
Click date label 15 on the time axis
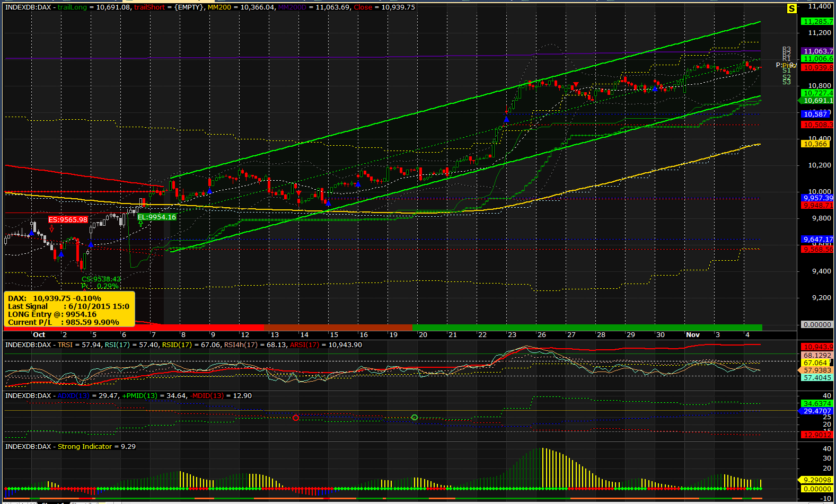[334, 335]
